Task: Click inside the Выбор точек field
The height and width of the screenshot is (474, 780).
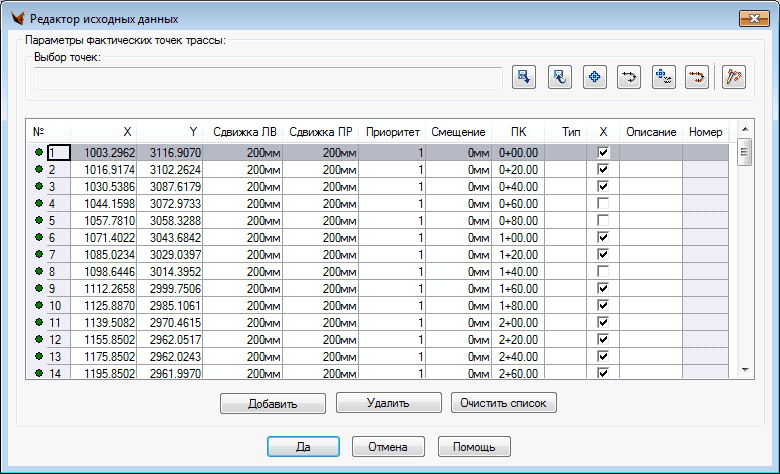Action: (268, 78)
